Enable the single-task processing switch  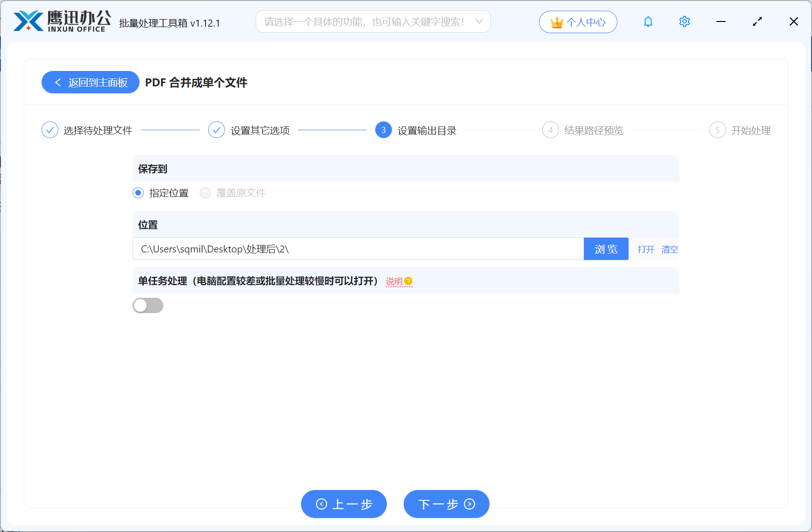148,306
